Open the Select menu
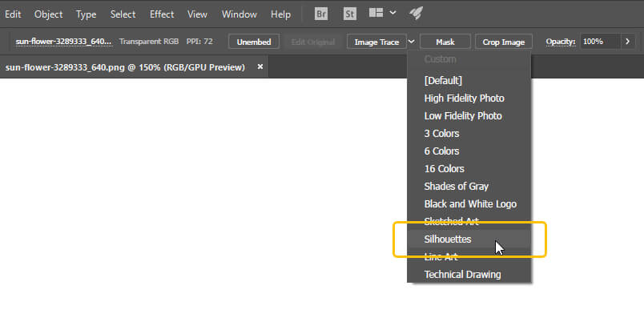The image size is (644, 326). pos(123,14)
